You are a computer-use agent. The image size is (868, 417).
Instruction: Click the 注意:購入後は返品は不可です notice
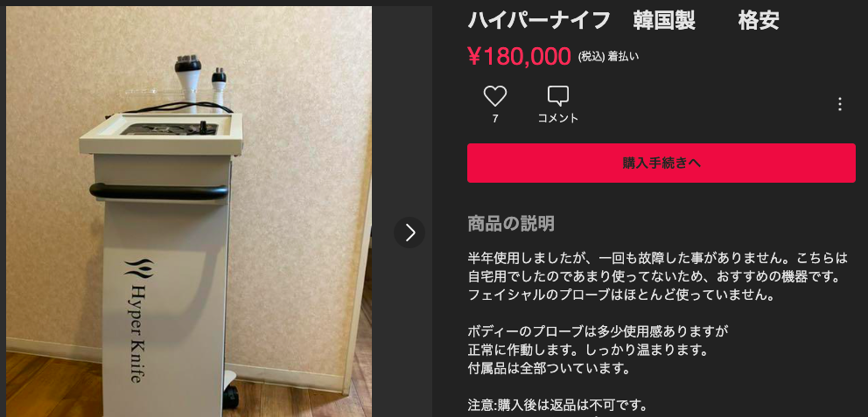click(x=557, y=404)
